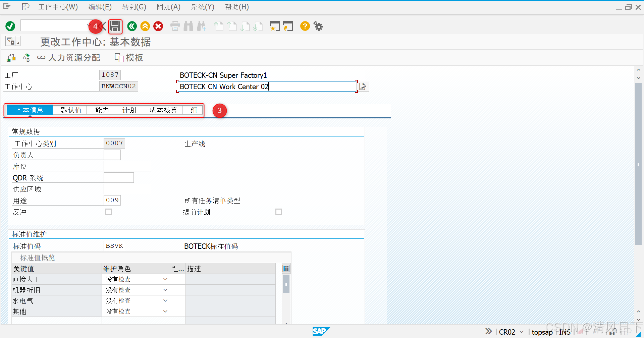Click the scroll-up arrow at top right
Image resolution: width=644 pixels, height=338 pixels.
point(638,70)
